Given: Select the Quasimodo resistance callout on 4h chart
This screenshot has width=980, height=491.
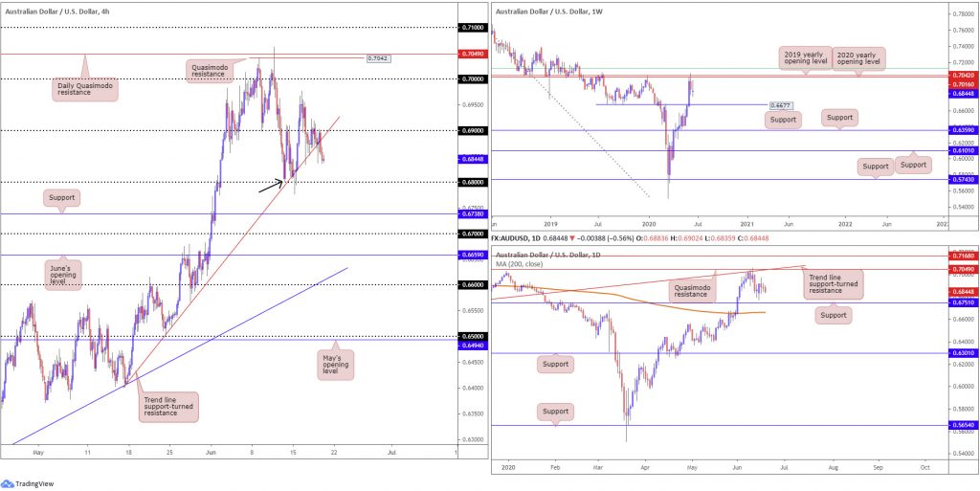Looking at the screenshot, I should pos(210,71).
